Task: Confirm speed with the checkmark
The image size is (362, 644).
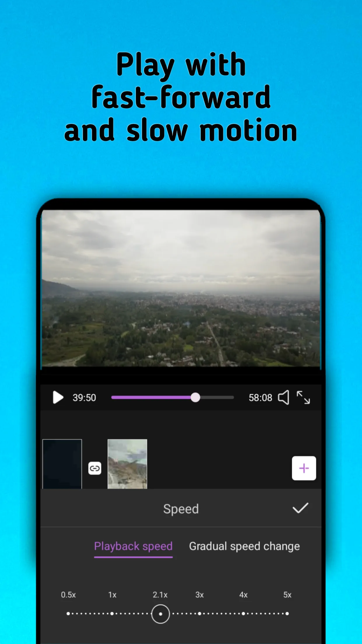Action: click(x=300, y=508)
